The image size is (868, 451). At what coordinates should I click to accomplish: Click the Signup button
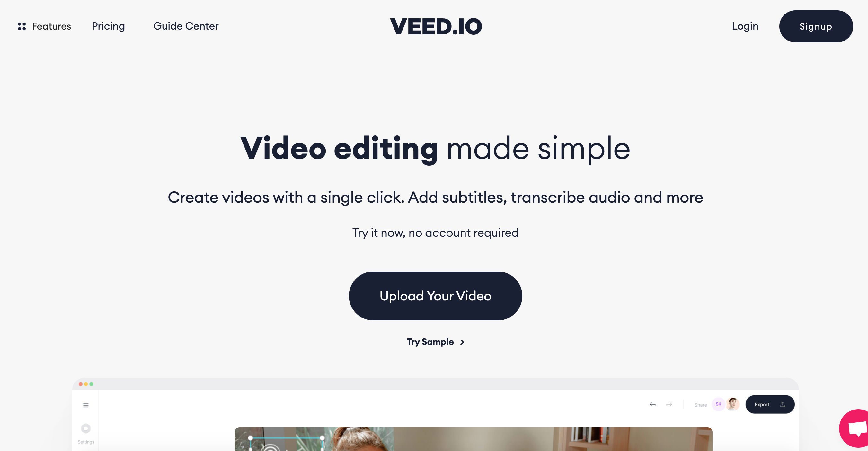coord(815,26)
